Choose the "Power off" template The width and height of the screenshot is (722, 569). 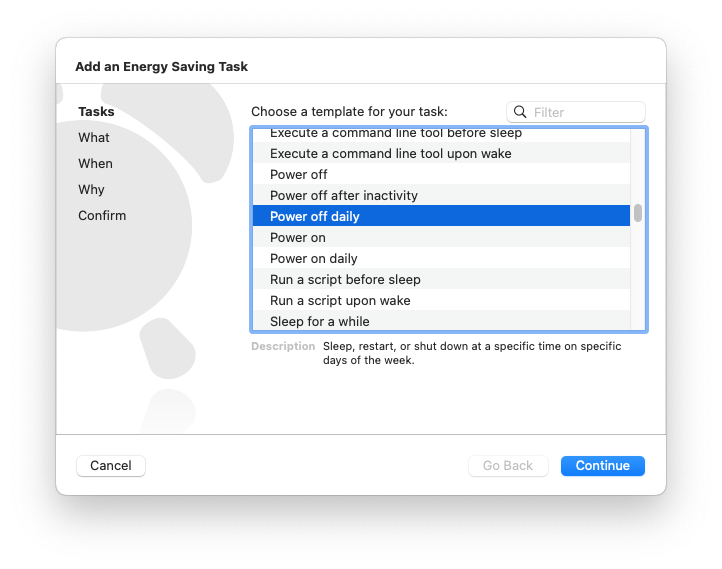441,174
